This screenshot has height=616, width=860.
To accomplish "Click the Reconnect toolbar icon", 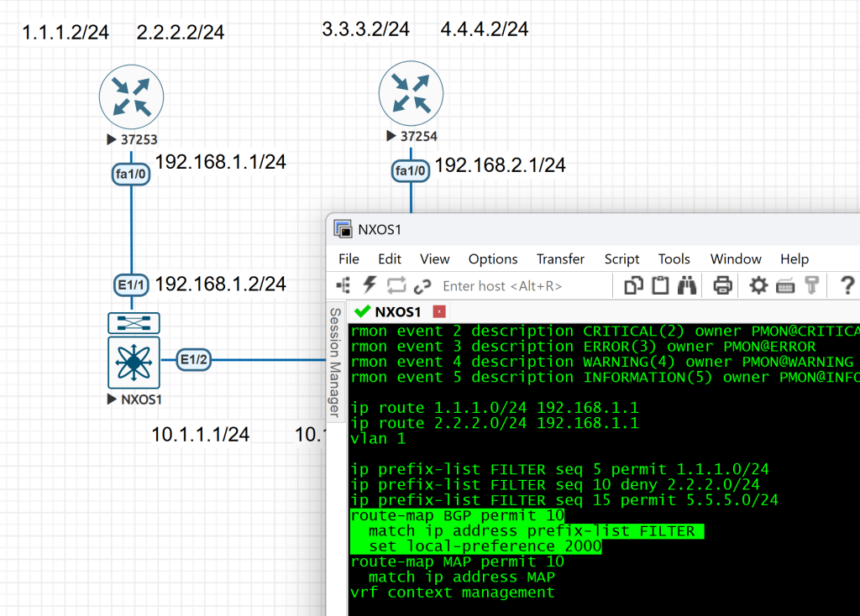I will click(396, 285).
